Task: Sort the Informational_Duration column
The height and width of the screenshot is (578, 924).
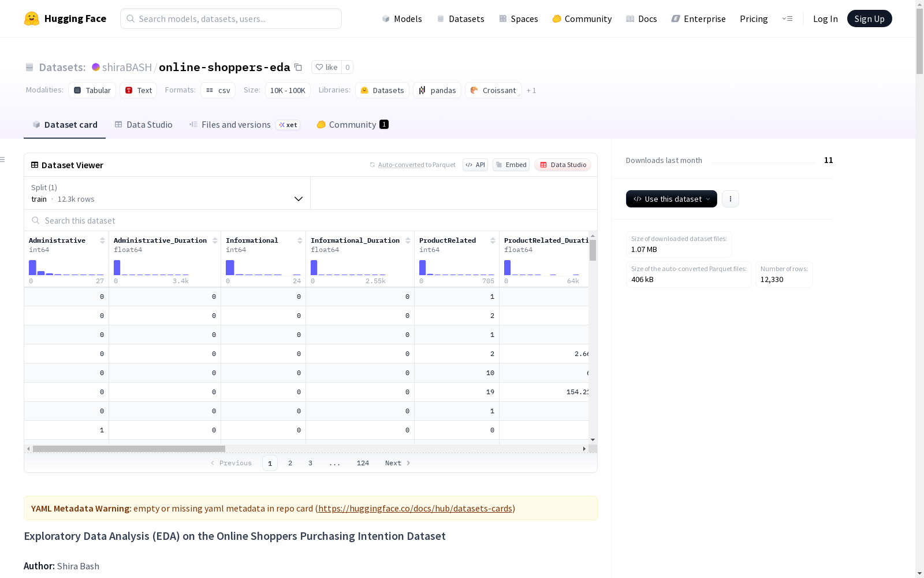Action: coord(408,240)
